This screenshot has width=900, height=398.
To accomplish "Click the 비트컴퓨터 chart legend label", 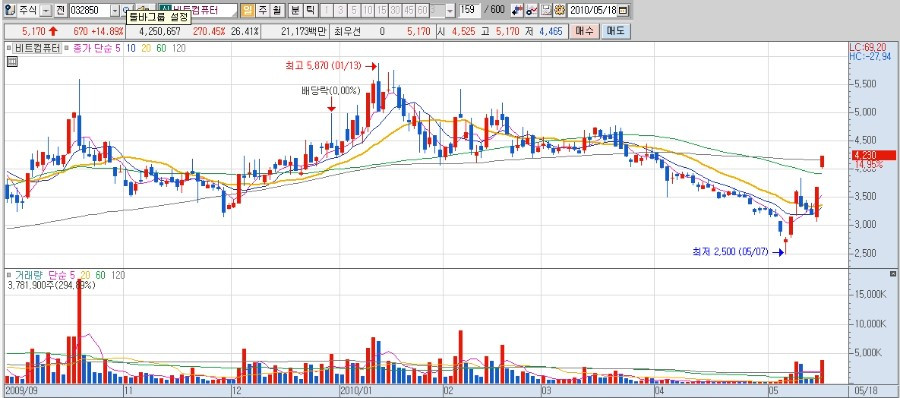I will tap(37, 49).
